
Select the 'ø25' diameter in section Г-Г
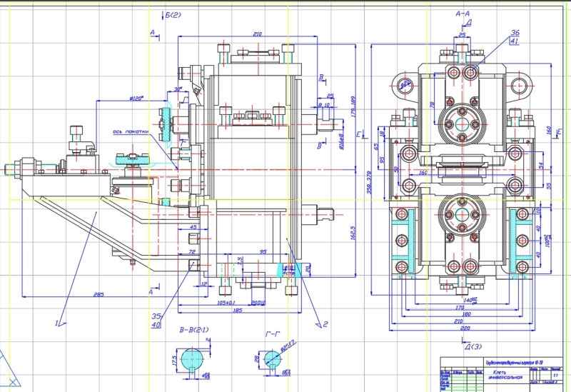[288, 346]
